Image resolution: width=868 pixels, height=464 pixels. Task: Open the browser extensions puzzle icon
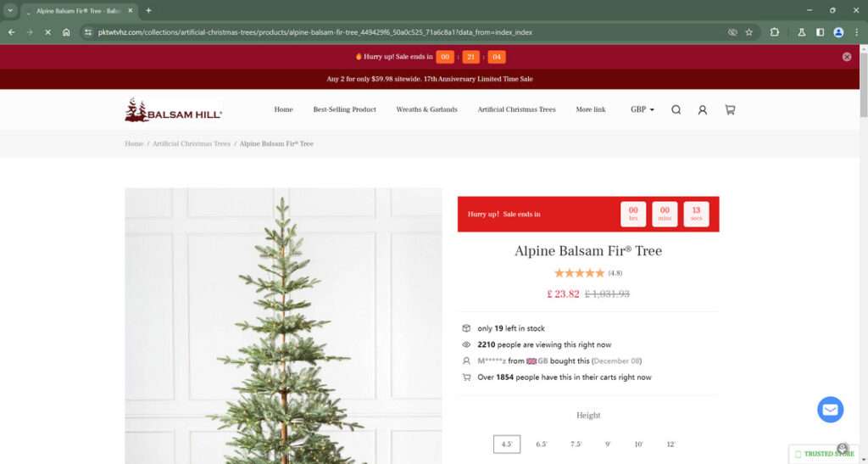[x=775, y=32]
